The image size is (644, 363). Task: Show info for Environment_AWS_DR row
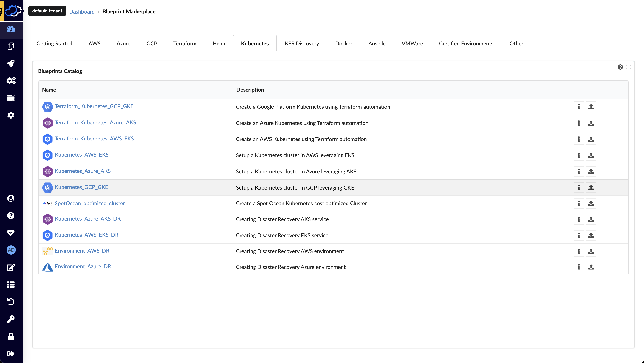(579, 251)
